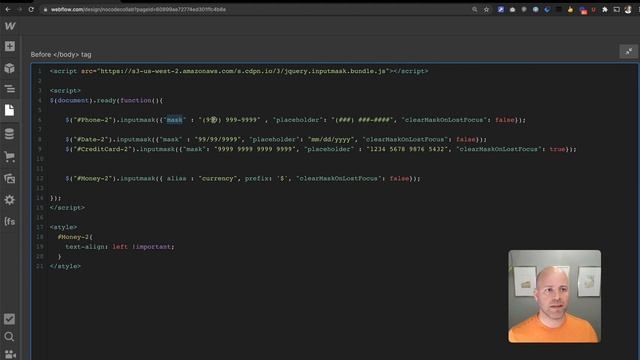Open the audit checkmark panel

[x=10, y=319]
